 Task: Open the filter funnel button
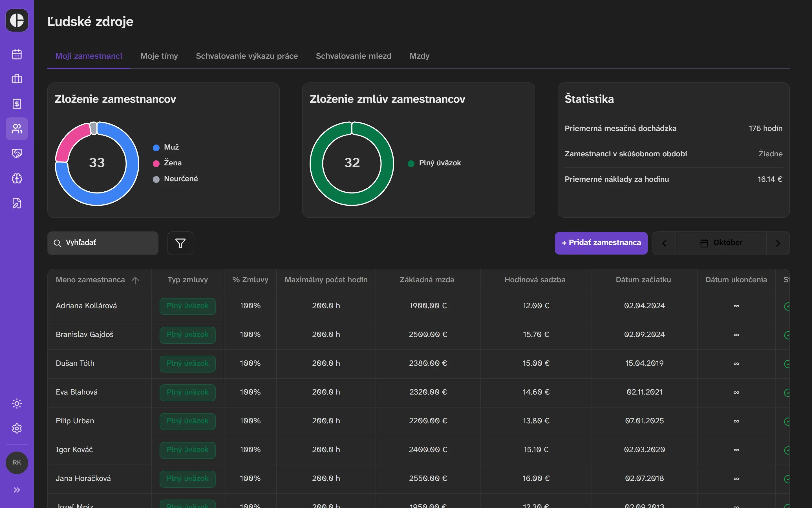tap(180, 243)
